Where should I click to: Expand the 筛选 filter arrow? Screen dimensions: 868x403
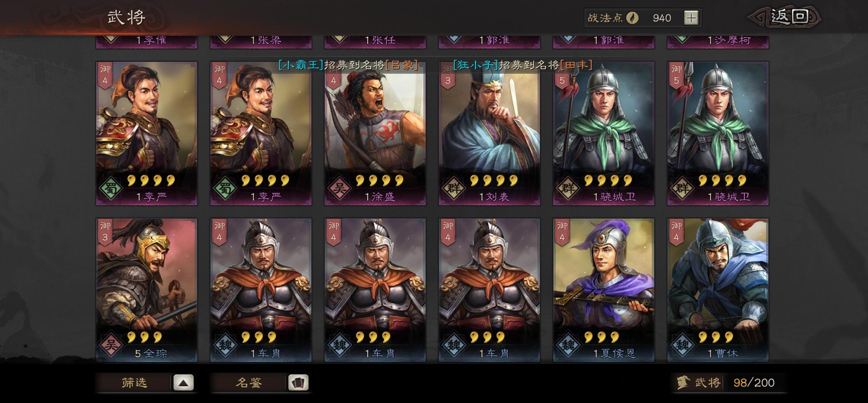coord(183,383)
